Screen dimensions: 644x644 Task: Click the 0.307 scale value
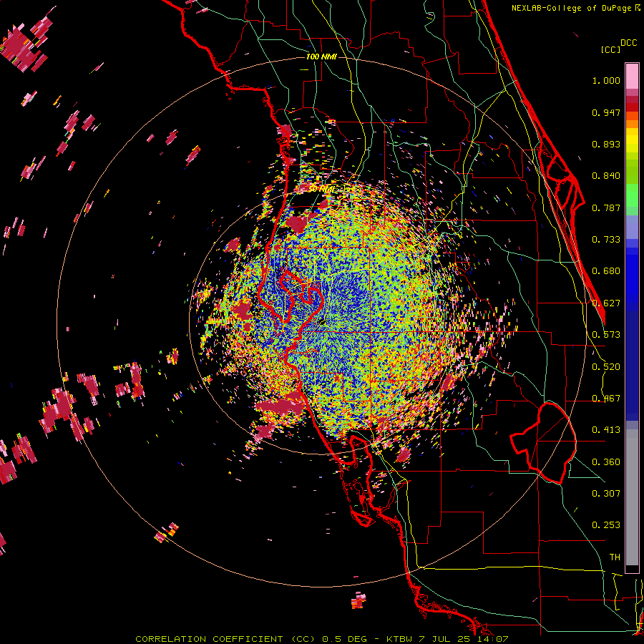pos(606,494)
